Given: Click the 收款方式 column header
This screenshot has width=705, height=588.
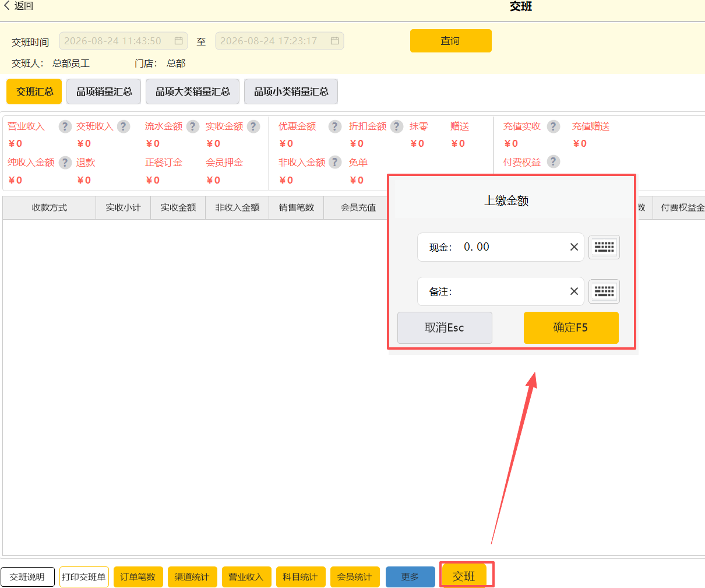Looking at the screenshot, I should coord(50,208).
